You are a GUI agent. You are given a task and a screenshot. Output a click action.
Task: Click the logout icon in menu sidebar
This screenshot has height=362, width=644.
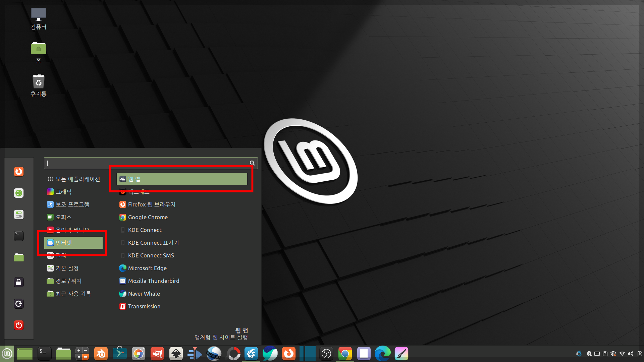coord(19,304)
